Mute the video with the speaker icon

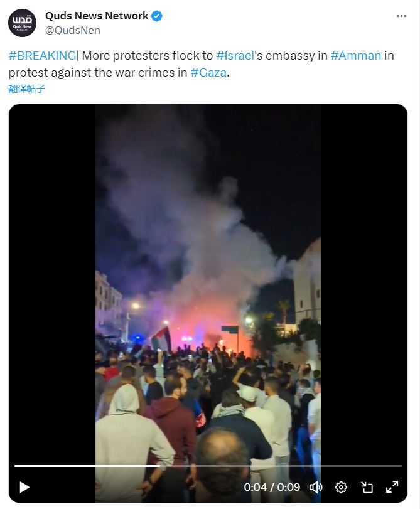pyautogui.click(x=315, y=487)
